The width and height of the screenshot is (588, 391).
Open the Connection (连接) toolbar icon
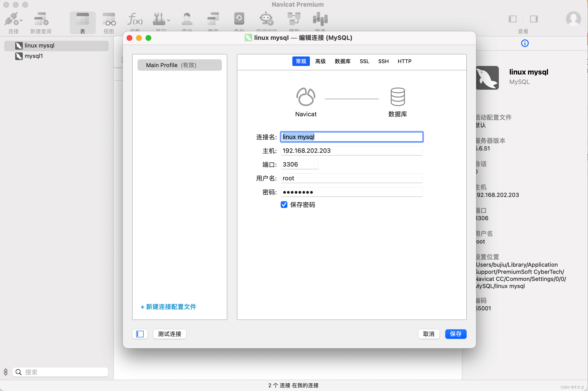[x=11, y=19]
